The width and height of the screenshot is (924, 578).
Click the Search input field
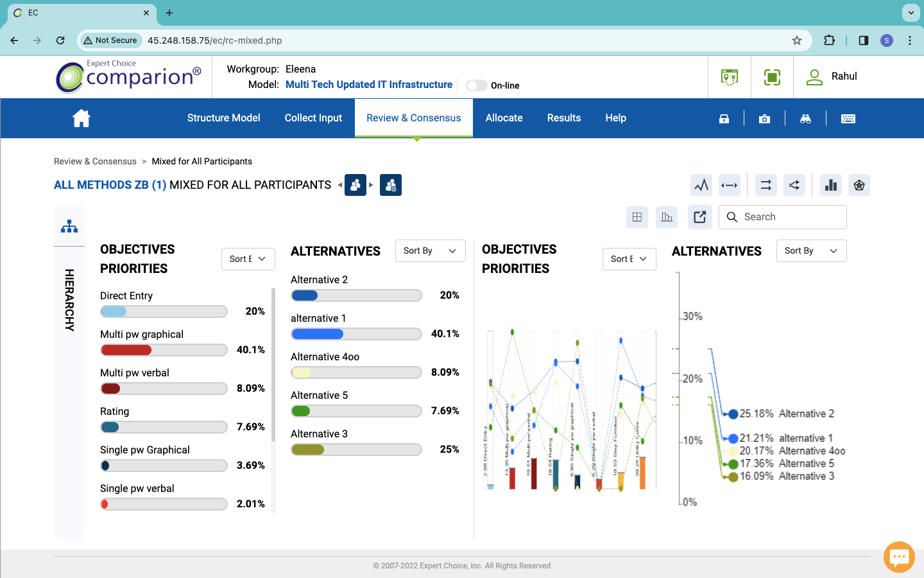coord(783,217)
